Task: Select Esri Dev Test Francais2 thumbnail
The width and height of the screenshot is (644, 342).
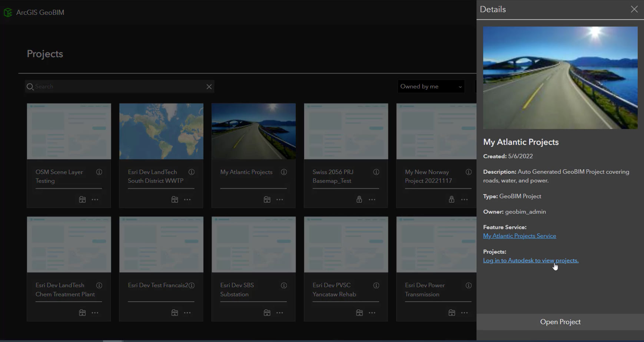Action: click(x=161, y=245)
